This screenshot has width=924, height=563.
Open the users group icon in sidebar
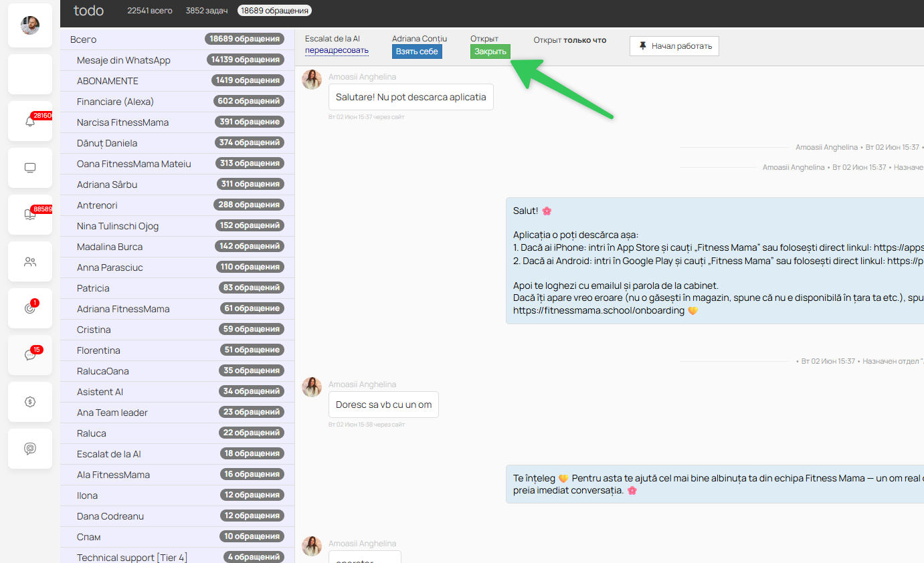pos(30,261)
